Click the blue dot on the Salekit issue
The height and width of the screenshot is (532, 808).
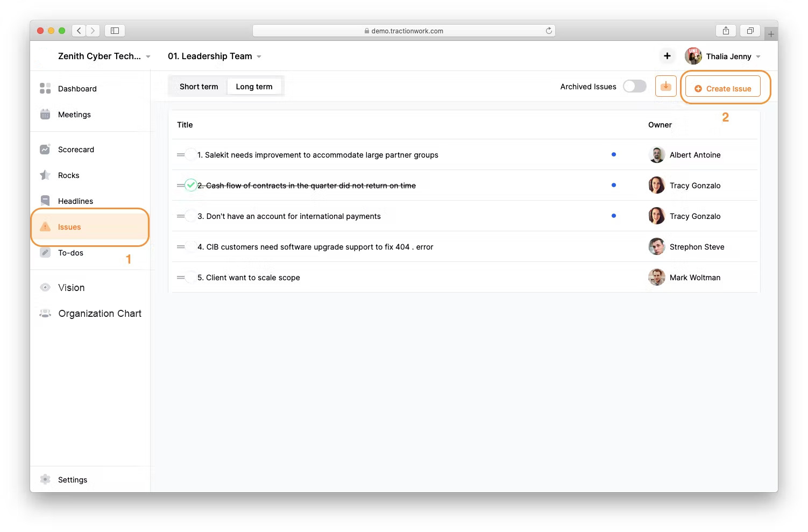pos(614,154)
